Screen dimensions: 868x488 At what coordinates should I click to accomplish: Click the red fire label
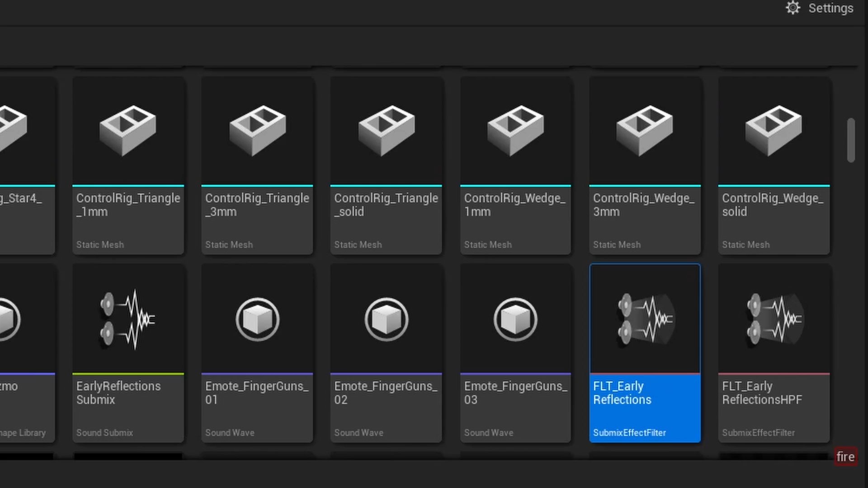click(x=845, y=457)
